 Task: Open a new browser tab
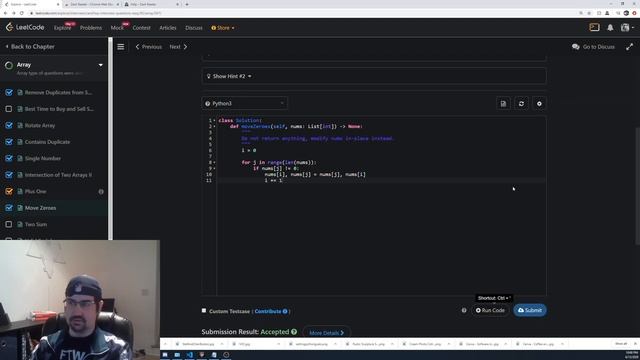coord(187,4)
